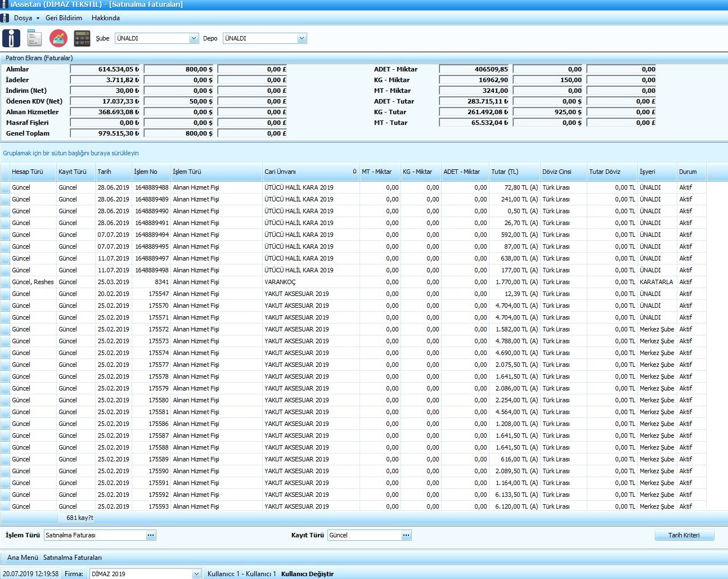Click the sort arrow on Cari Ünvanı column
Screen dimensions: 728x579
[354, 172]
